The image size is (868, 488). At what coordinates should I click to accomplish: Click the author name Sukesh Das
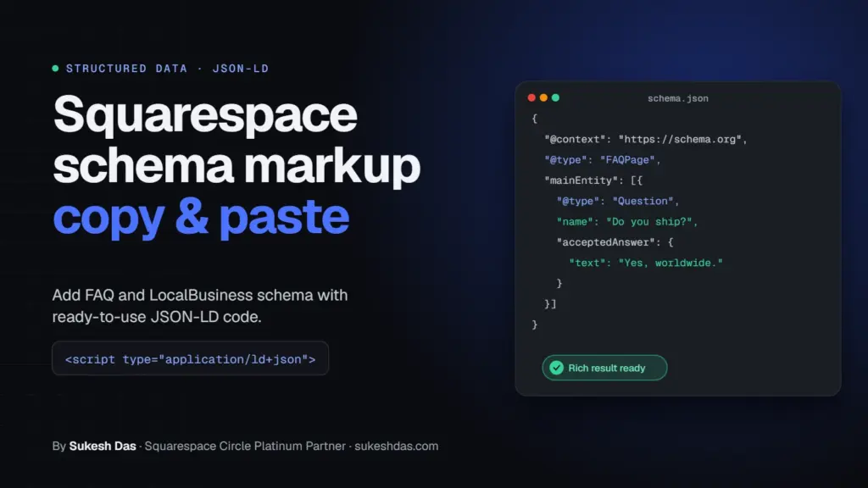103,446
